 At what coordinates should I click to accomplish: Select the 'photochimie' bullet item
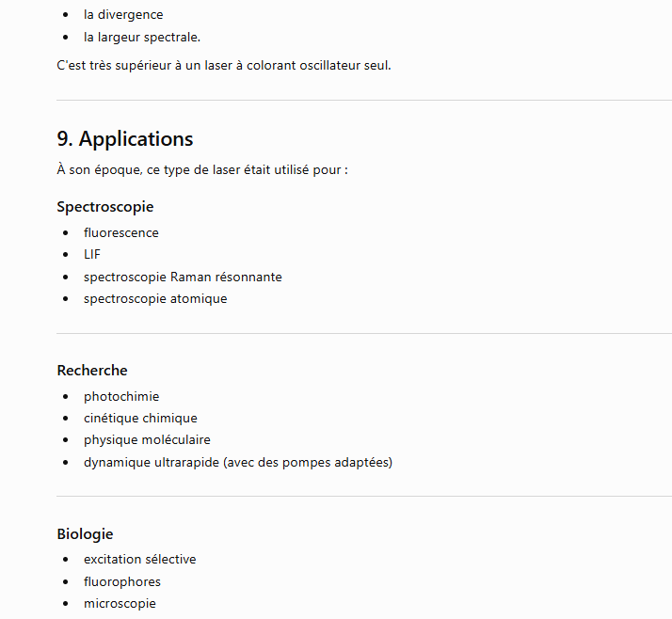(x=121, y=396)
